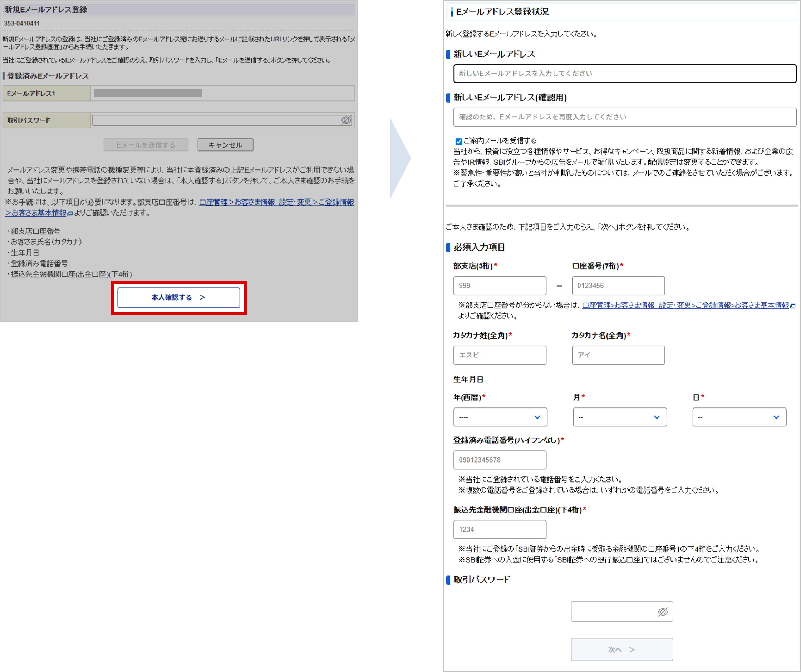
Task: Select the 部支店(3桁) input showing 999
Action: (500, 285)
